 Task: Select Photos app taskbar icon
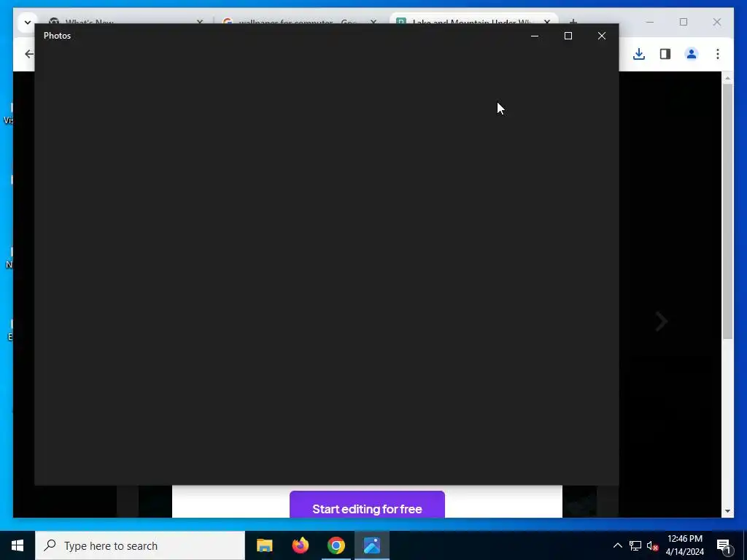(x=372, y=545)
